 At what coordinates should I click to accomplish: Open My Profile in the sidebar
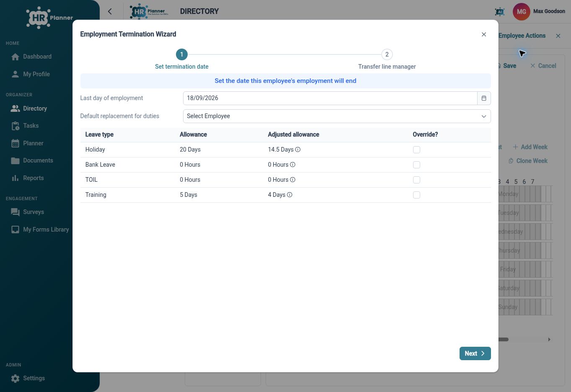31,74
